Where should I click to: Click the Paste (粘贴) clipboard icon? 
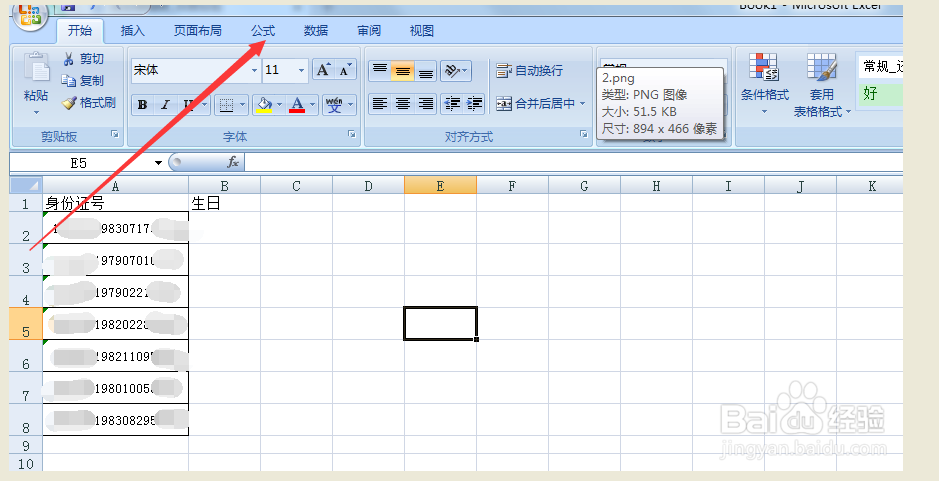36,68
